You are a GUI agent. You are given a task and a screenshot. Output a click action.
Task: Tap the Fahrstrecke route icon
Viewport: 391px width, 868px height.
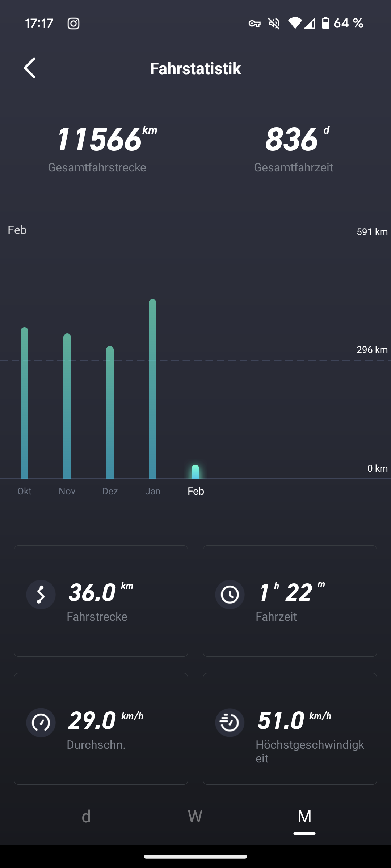(x=41, y=595)
